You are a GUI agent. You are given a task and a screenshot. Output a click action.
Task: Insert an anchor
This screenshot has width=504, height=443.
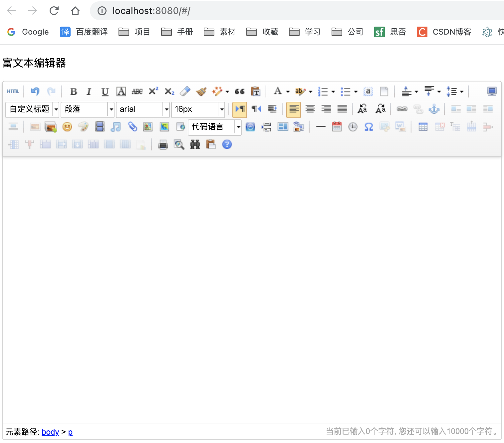pos(434,109)
